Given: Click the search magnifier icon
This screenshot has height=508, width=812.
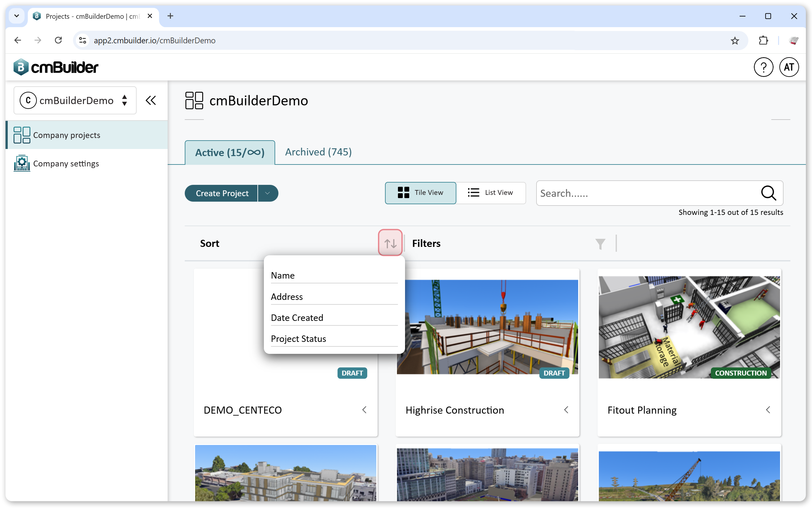Looking at the screenshot, I should click(x=768, y=193).
